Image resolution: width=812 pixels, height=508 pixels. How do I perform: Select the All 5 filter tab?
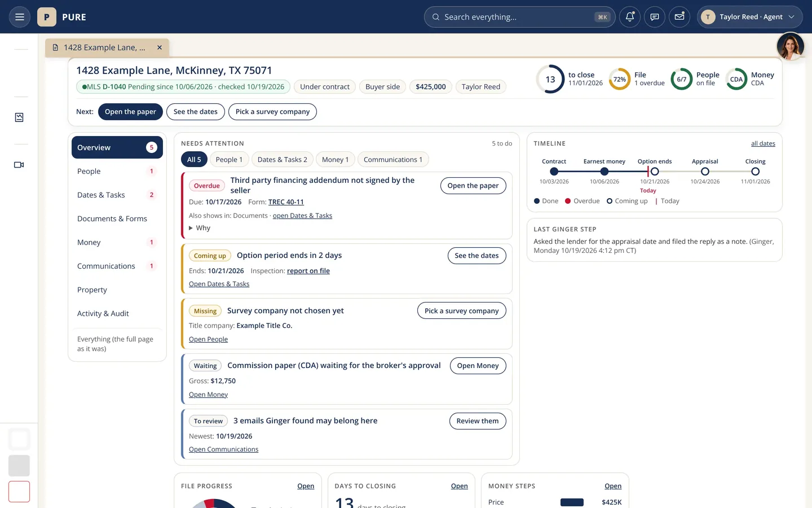(194, 160)
